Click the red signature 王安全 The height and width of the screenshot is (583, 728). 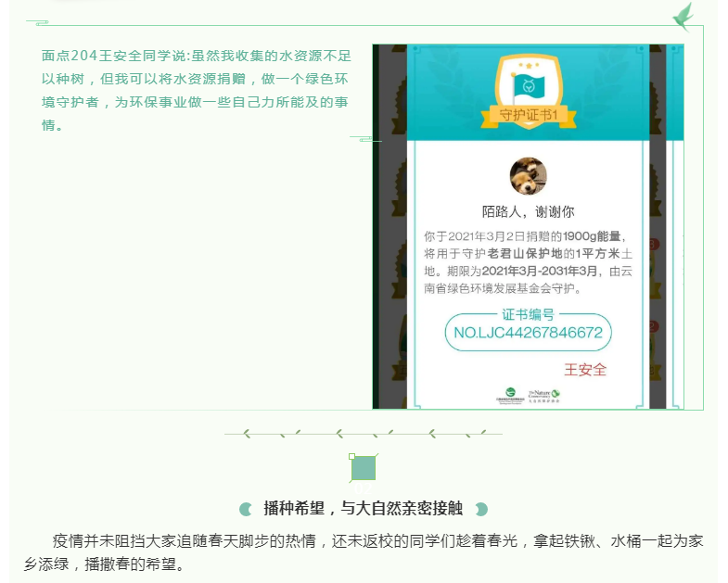click(585, 370)
